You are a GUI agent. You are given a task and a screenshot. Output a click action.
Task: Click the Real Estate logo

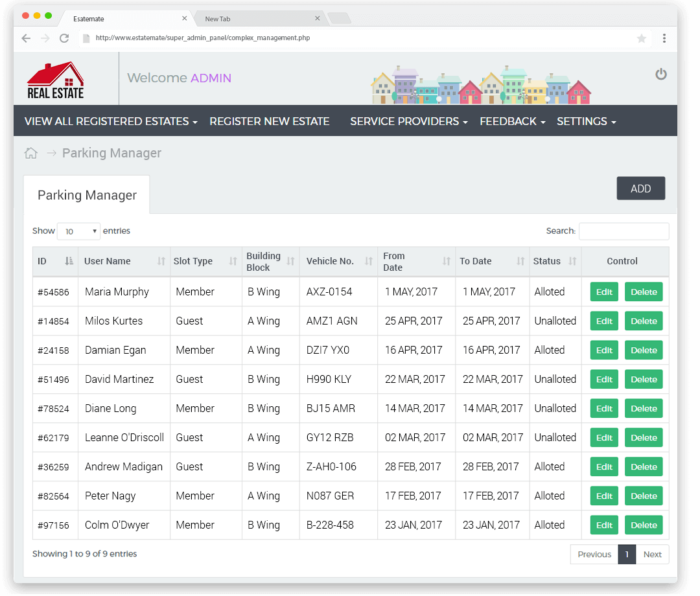pyautogui.click(x=56, y=80)
